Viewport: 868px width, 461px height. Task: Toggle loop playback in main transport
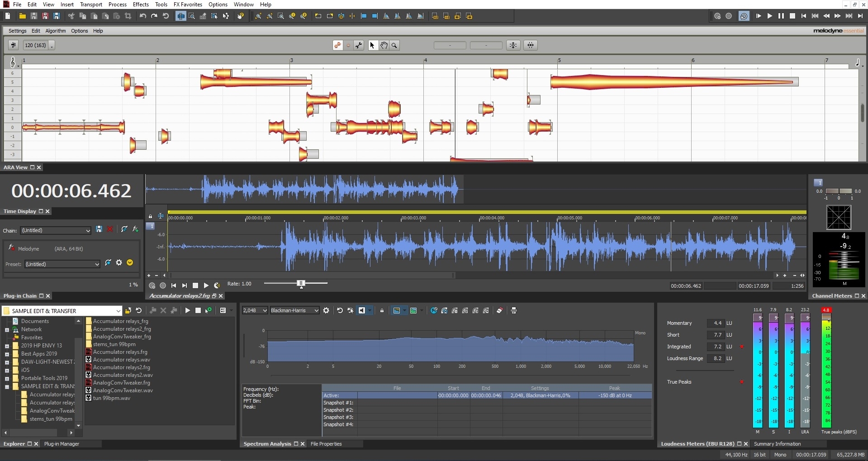(744, 16)
